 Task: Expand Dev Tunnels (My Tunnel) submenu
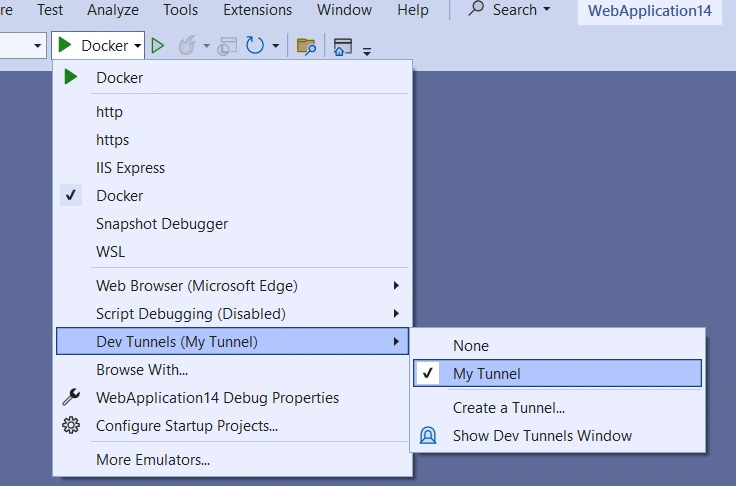[232, 341]
